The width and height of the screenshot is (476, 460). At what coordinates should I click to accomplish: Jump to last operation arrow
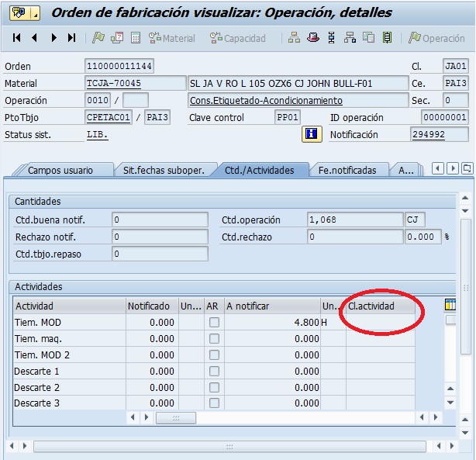click(x=72, y=38)
